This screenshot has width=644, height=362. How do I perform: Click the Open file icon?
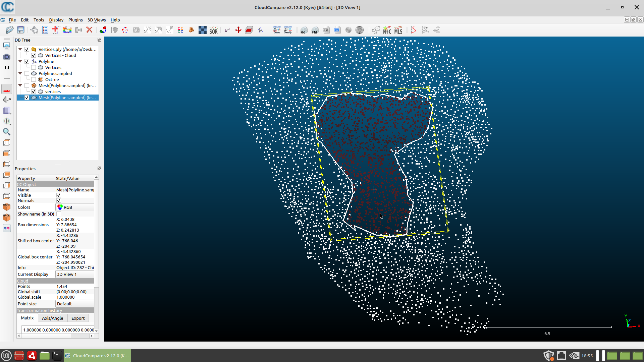[x=9, y=30]
